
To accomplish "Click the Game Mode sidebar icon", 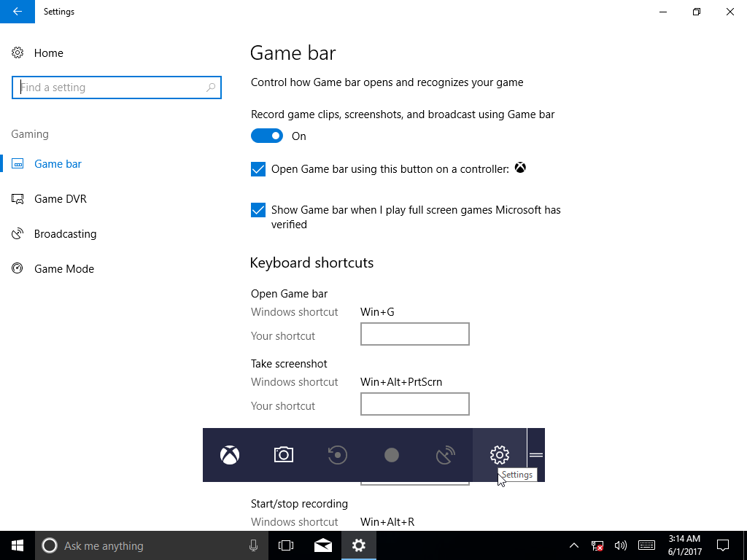I will [x=18, y=268].
